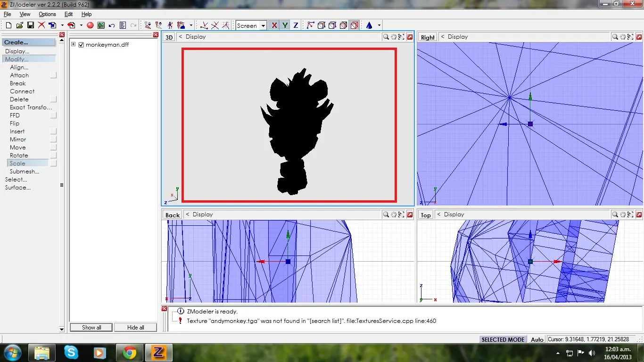Viewport: 644px width, 362px height.
Task: Expand the monkeyman.dff tree node
Action: pyautogui.click(x=74, y=45)
